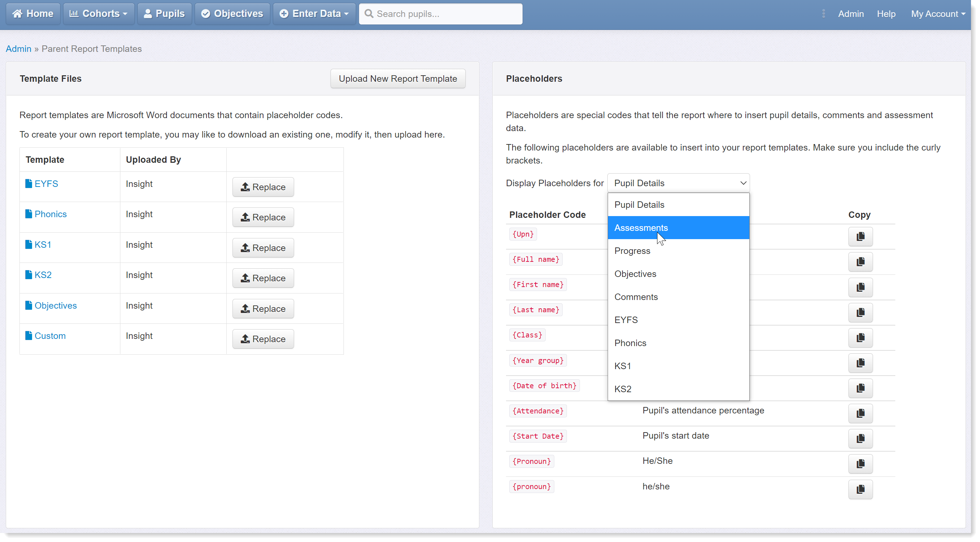The image size is (980, 542).
Task: Download the EYFS template link
Action: tap(46, 184)
